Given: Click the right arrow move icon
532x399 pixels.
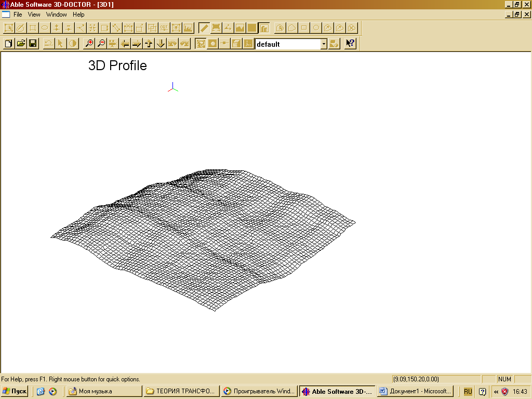Looking at the screenshot, I should (x=137, y=44).
